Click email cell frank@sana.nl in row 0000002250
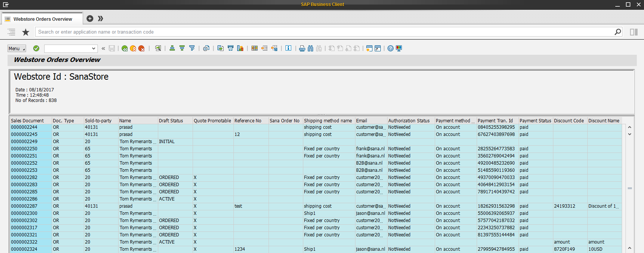Viewport: 644px width, 253px height. click(x=371, y=149)
